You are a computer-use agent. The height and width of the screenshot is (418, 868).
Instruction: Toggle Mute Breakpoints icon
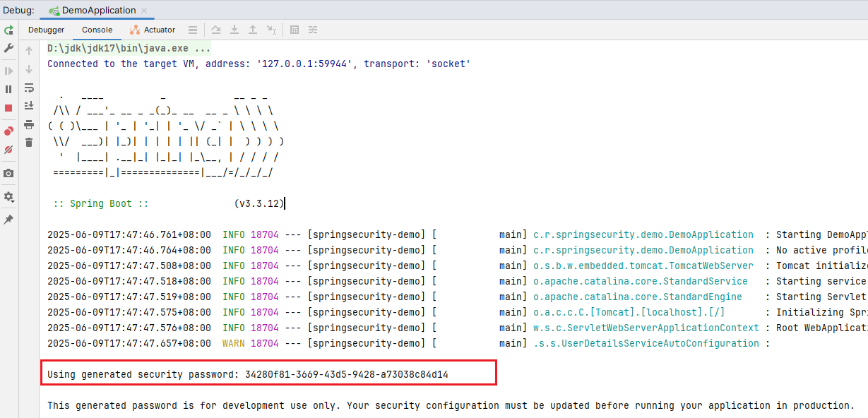(8, 150)
